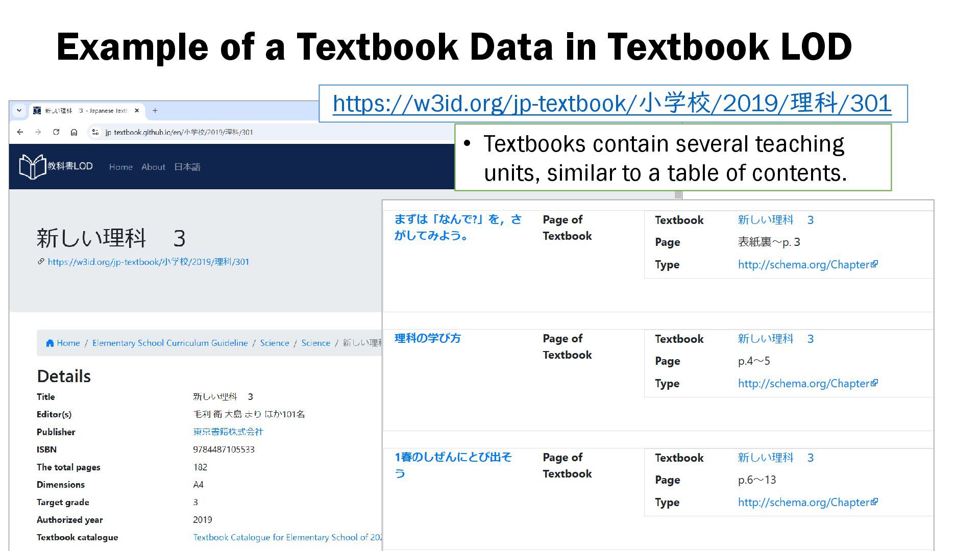Switch language via 日本語 menu item
The image size is (980, 551).
pyautogui.click(x=187, y=167)
